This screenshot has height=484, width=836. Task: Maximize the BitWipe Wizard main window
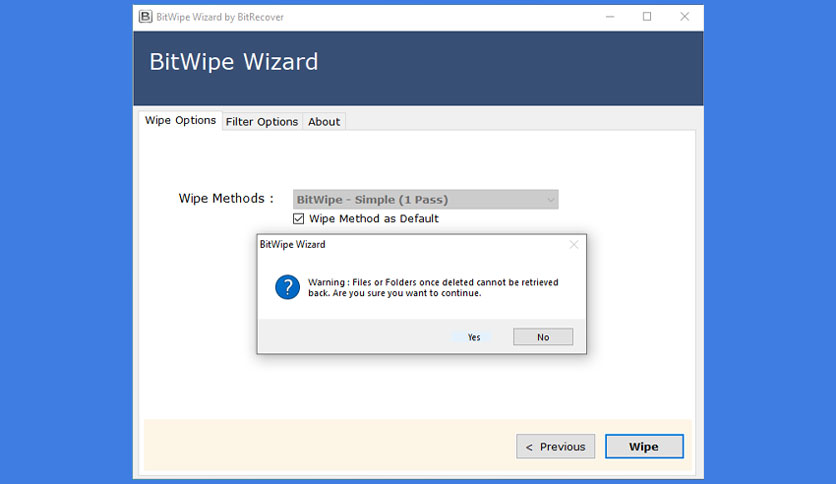647,17
